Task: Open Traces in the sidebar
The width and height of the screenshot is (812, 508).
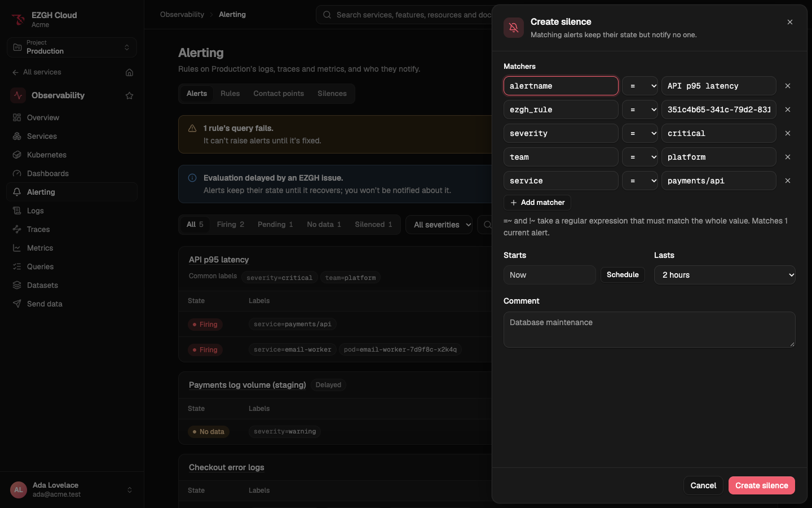Action: [x=72, y=229]
